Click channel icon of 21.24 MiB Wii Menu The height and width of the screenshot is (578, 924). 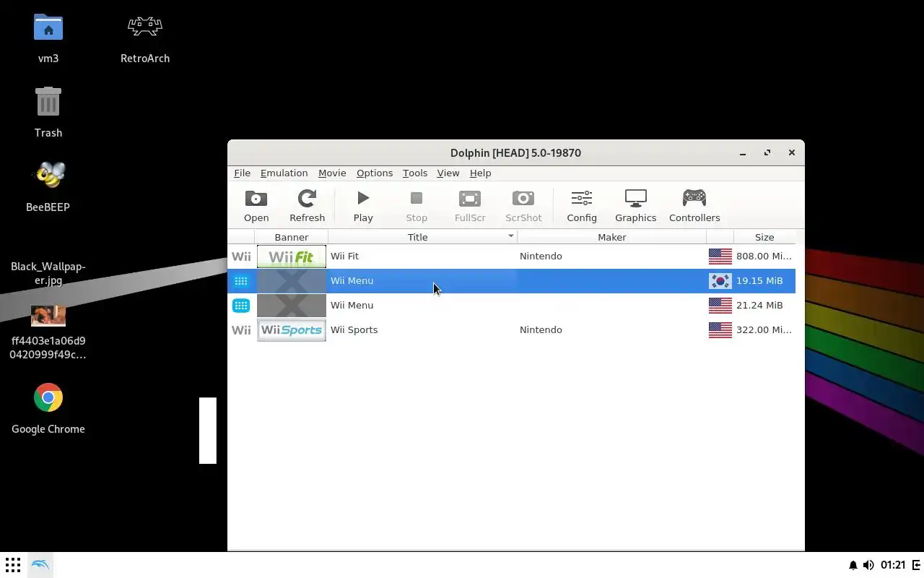coord(241,306)
